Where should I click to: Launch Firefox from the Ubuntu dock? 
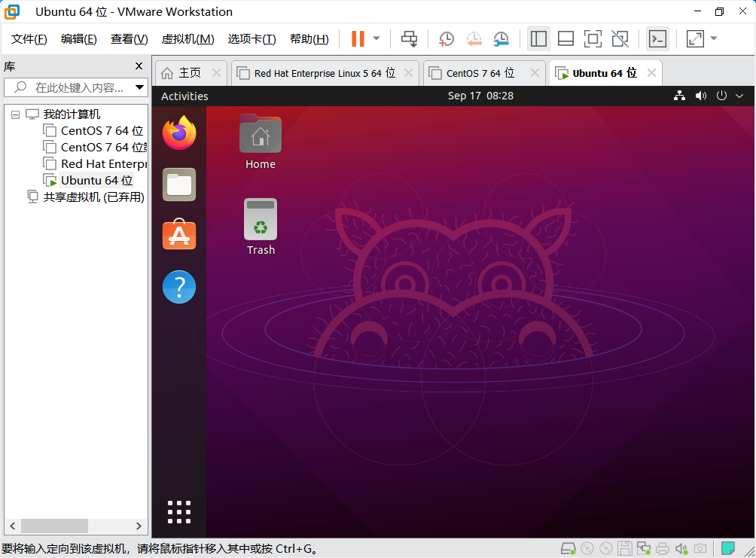tap(179, 133)
